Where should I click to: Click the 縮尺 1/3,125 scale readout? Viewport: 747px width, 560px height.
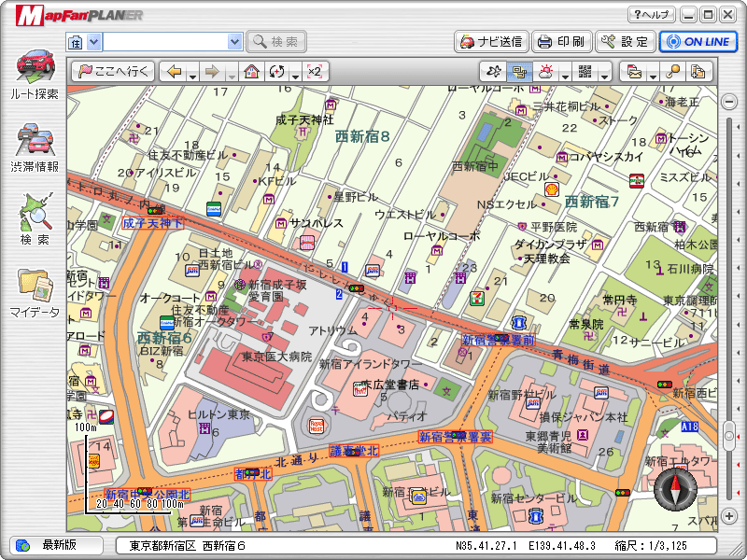pyautogui.click(x=651, y=546)
